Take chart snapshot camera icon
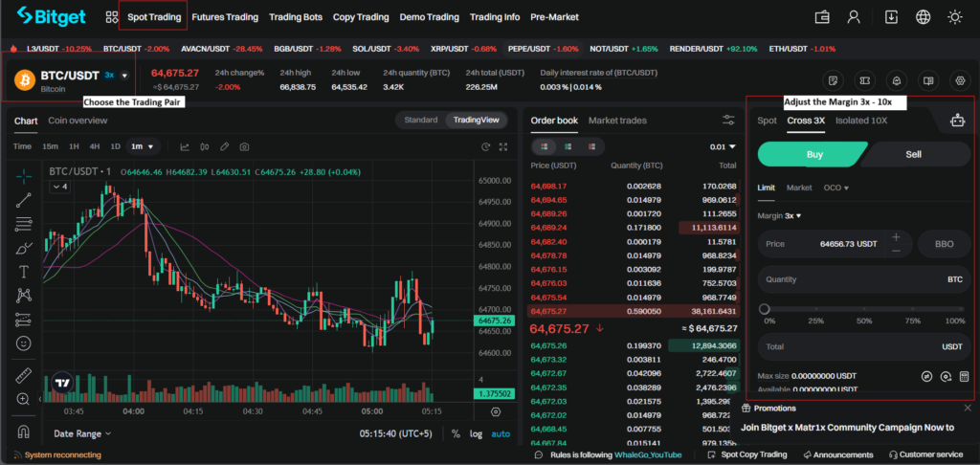Image resolution: width=980 pixels, height=465 pixels. (244, 147)
